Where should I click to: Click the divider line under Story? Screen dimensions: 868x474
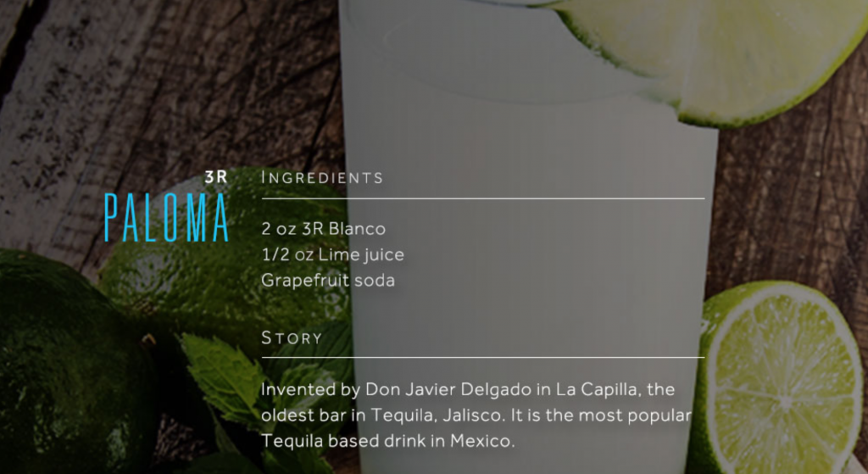(x=482, y=358)
